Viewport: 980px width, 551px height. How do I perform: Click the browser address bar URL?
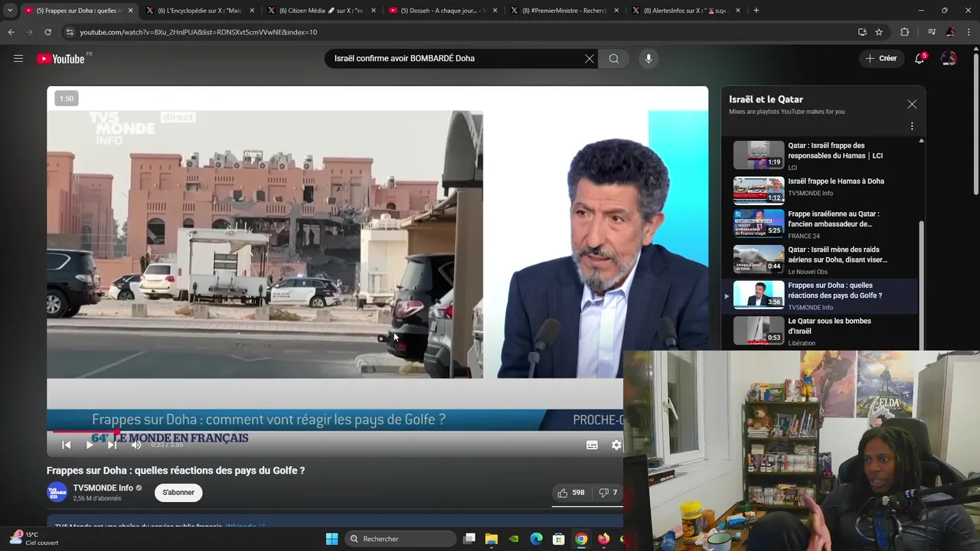tap(198, 32)
